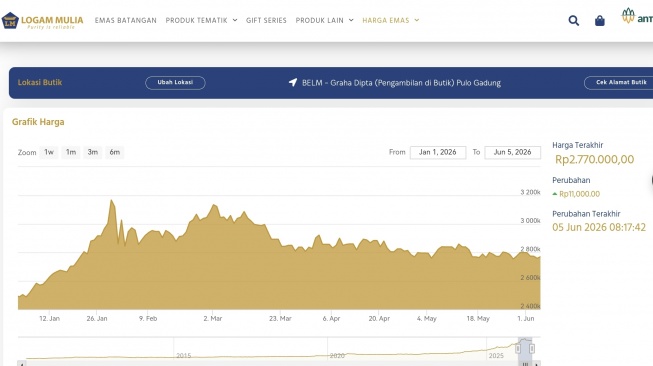Click the navigator scrollbar right arrow
653x366 pixels.
[x=537, y=364]
